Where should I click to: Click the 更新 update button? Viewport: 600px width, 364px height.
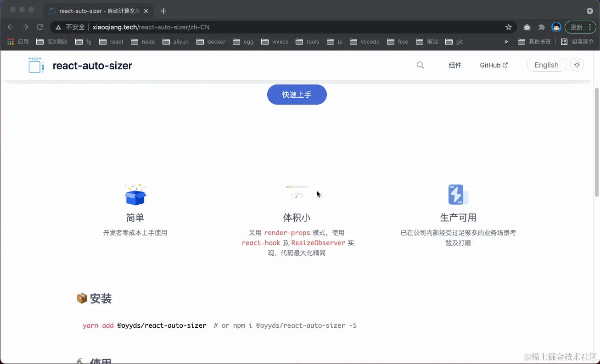(x=580, y=27)
